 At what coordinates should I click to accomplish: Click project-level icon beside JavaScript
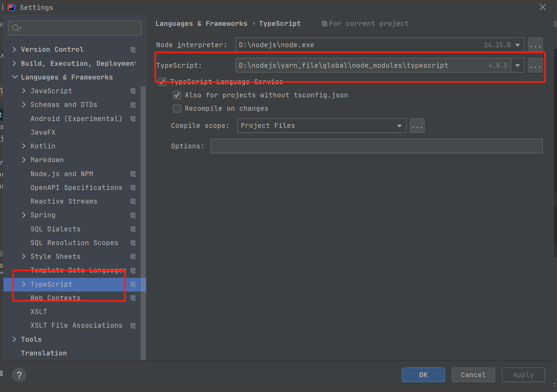133,91
